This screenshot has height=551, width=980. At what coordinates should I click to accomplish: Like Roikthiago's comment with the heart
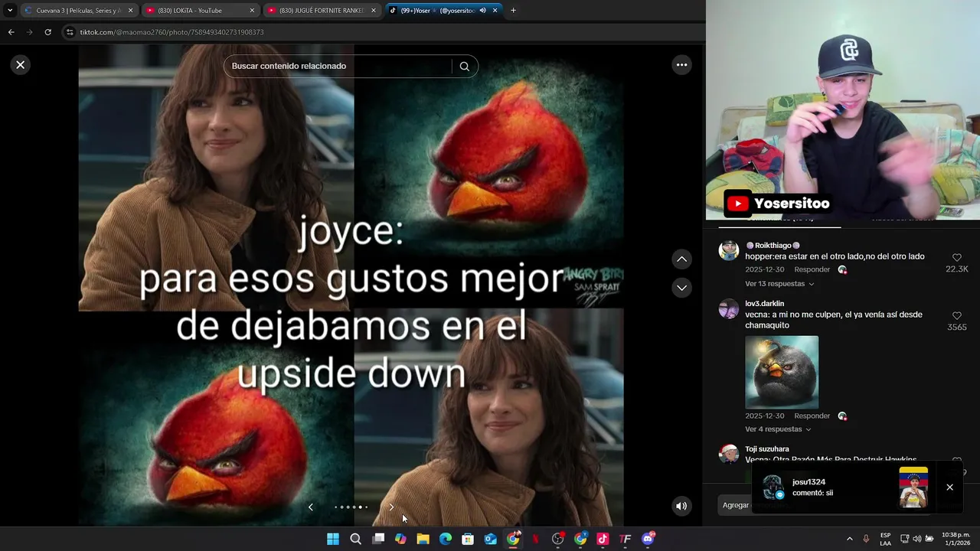coord(957,258)
